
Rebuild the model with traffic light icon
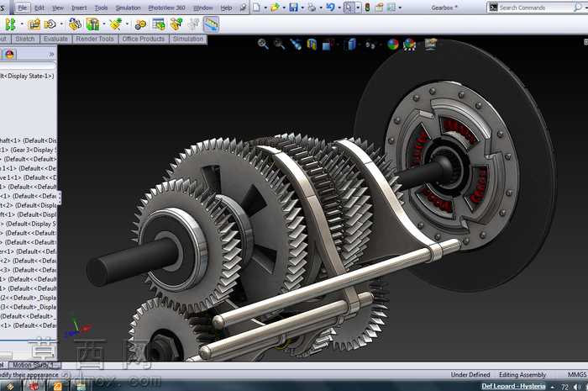(368, 7)
